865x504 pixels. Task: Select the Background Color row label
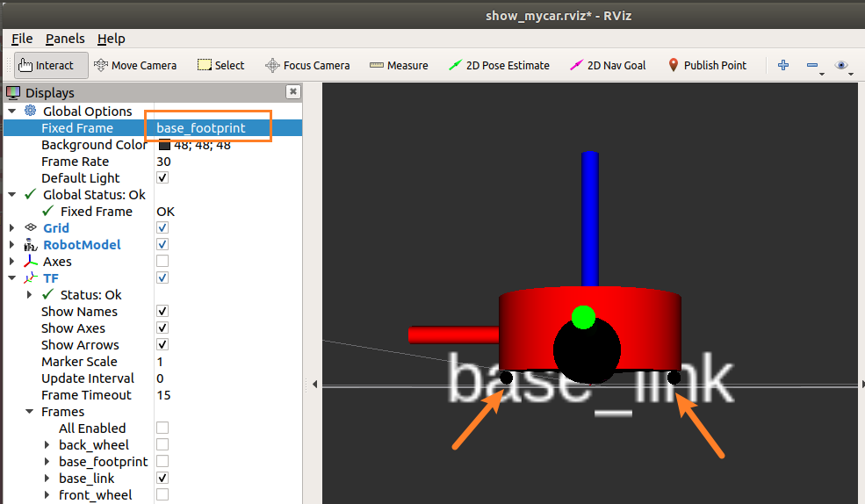point(94,145)
